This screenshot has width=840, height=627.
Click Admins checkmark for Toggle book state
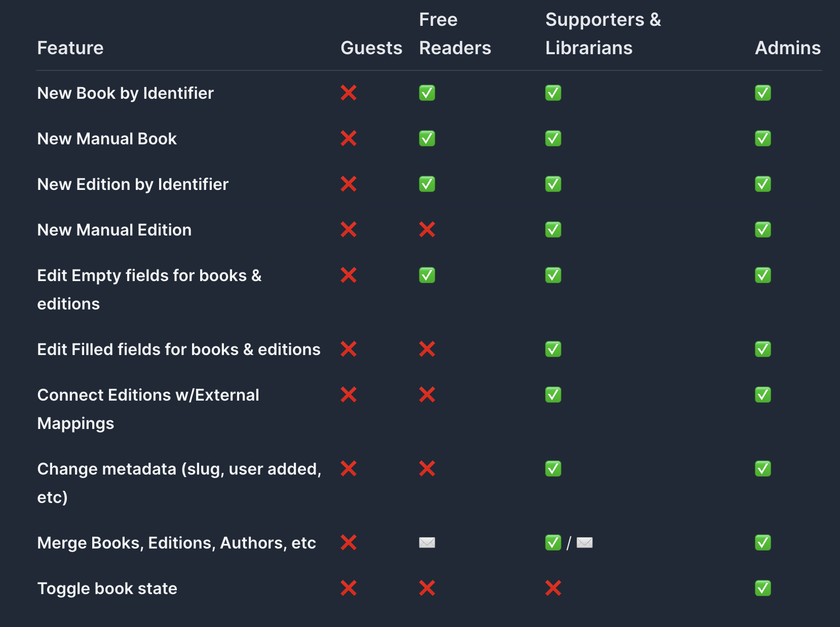tap(763, 589)
